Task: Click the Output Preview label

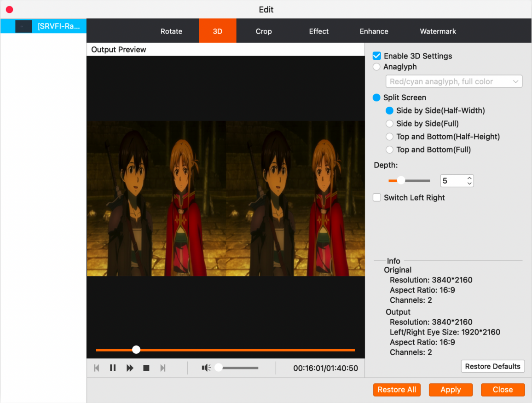Action: (x=118, y=50)
